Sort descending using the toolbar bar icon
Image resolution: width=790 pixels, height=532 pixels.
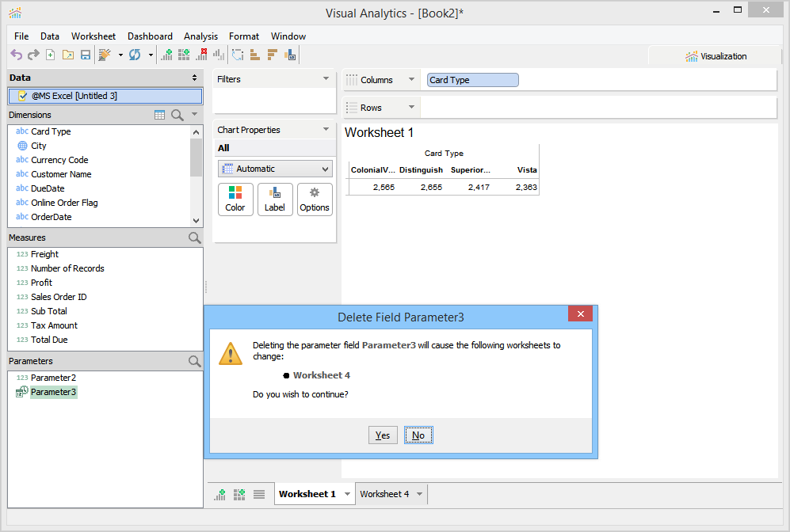point(273,55)
